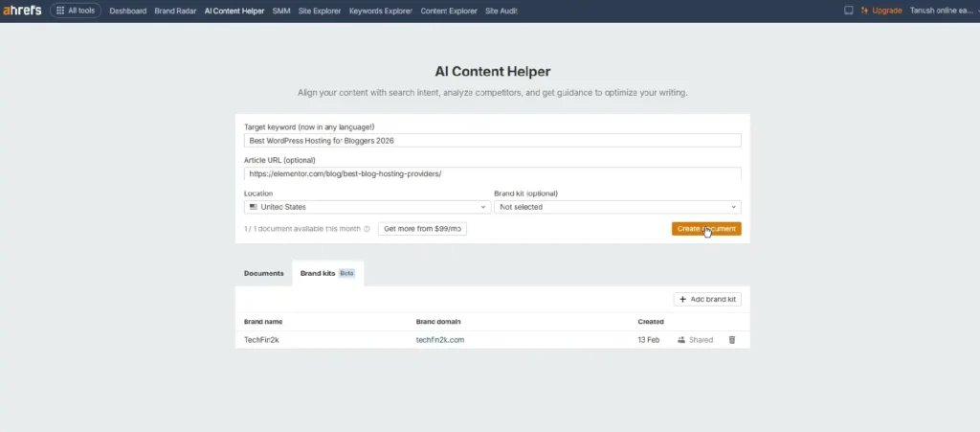980x432 pixels.
Task: Click the TechFin2k brand name
Action: [261, 340]
